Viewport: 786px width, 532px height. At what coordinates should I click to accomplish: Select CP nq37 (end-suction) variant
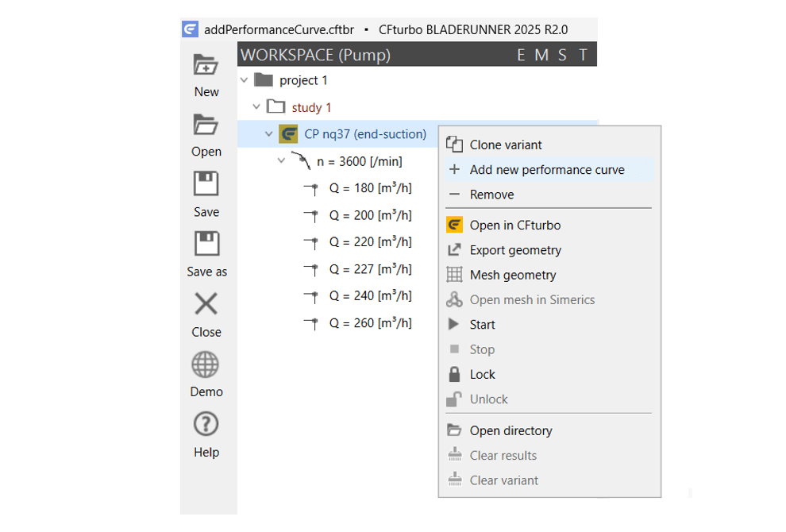[x=365, y=134]
